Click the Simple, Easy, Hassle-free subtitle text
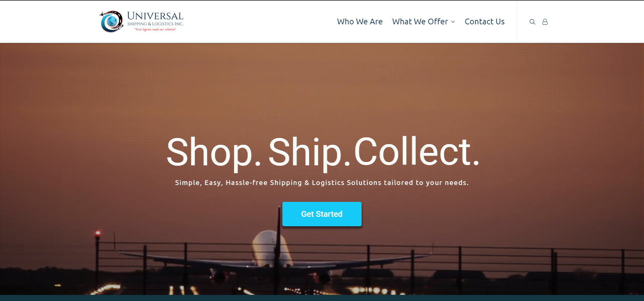Viewport: 644px width, 301px height. point(322,183)
